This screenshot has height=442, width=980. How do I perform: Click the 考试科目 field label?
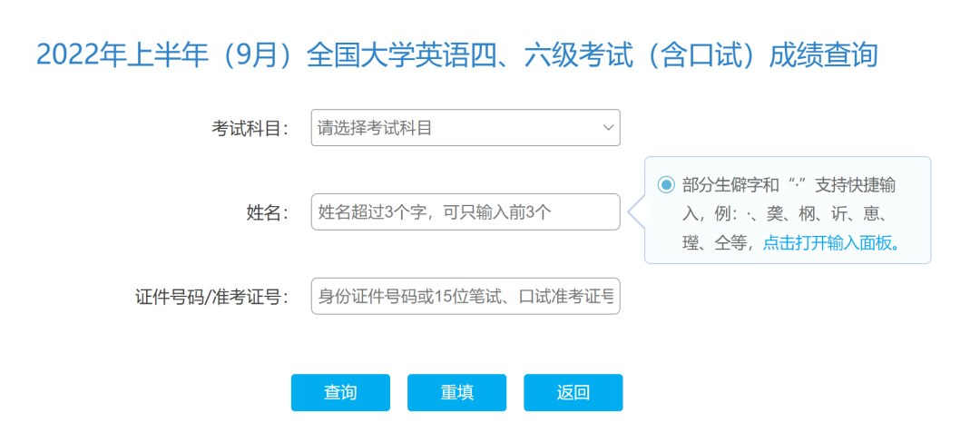pos(250,128)
